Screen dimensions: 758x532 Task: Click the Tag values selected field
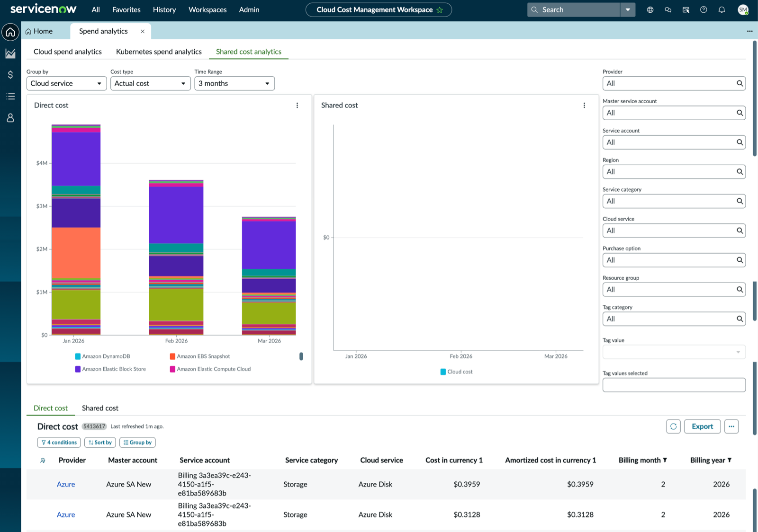coord(674,385)
